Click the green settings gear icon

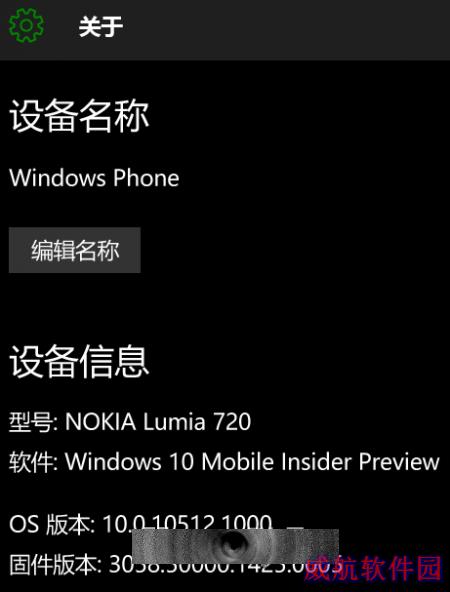(x=26, y=25)
